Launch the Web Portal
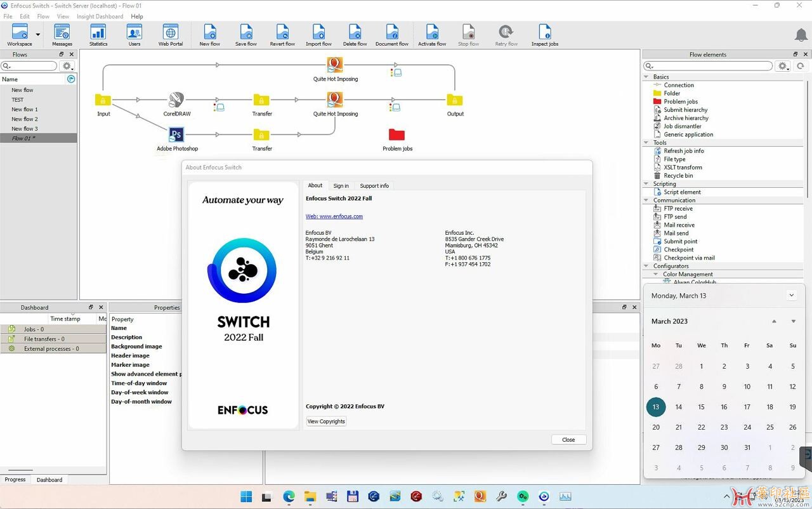The image size is (812, 509). pos(171,35)
